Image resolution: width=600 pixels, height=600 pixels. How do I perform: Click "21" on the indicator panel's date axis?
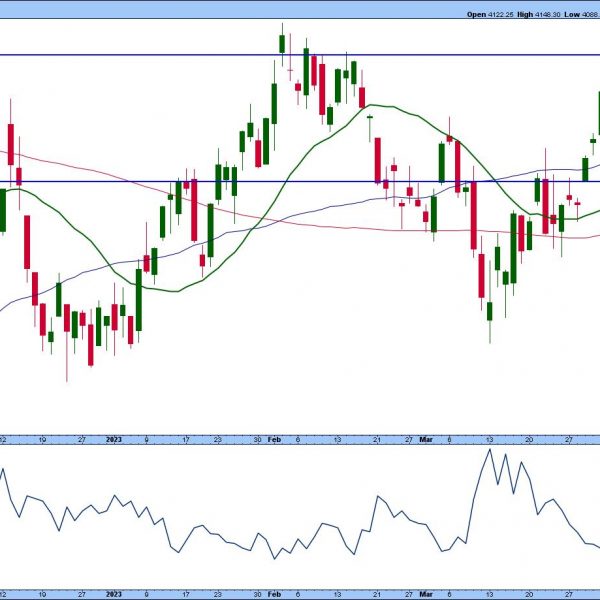pyautogui.click(x=377, y=594)
